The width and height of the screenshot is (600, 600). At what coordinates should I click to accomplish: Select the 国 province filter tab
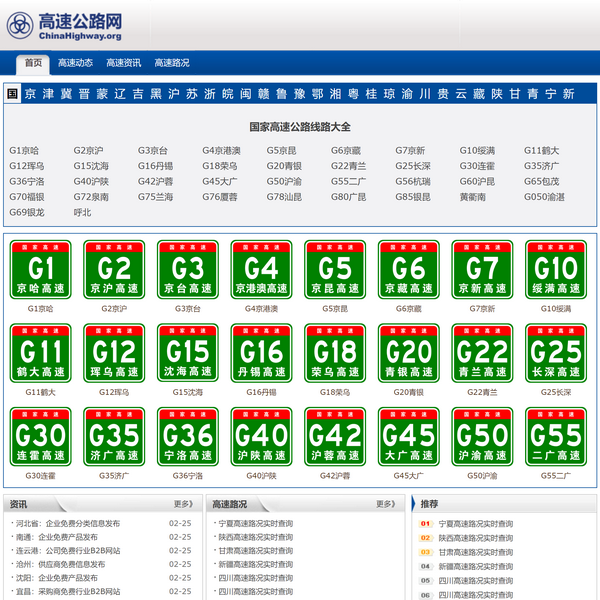12,93
